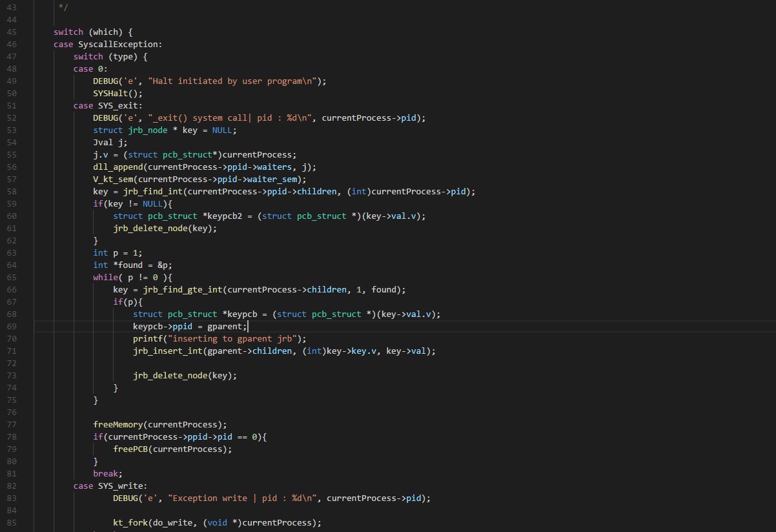Click the jrb_insert_int function call
The height and width of the screenshot is (532, 776).
[167, 351]
